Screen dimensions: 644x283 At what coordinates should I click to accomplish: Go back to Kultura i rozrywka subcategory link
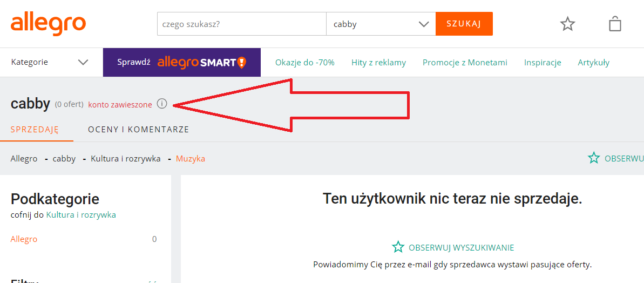click(x=81, y=215)
